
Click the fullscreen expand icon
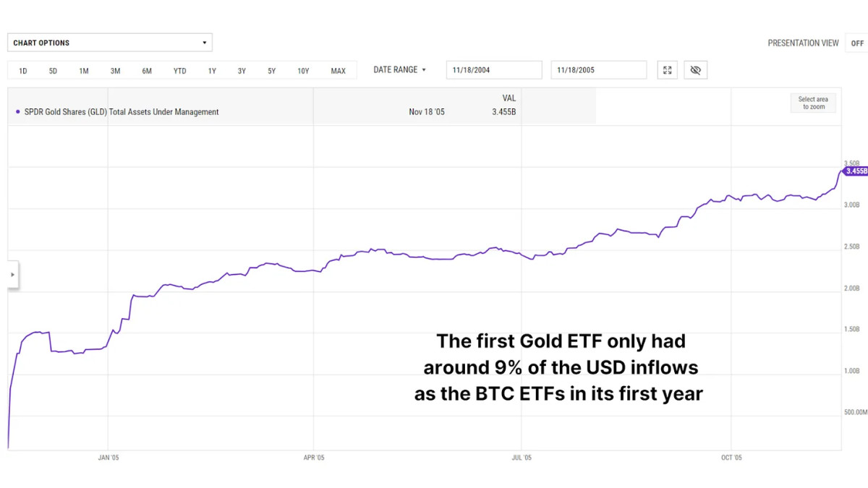click(x=668, y=70)
